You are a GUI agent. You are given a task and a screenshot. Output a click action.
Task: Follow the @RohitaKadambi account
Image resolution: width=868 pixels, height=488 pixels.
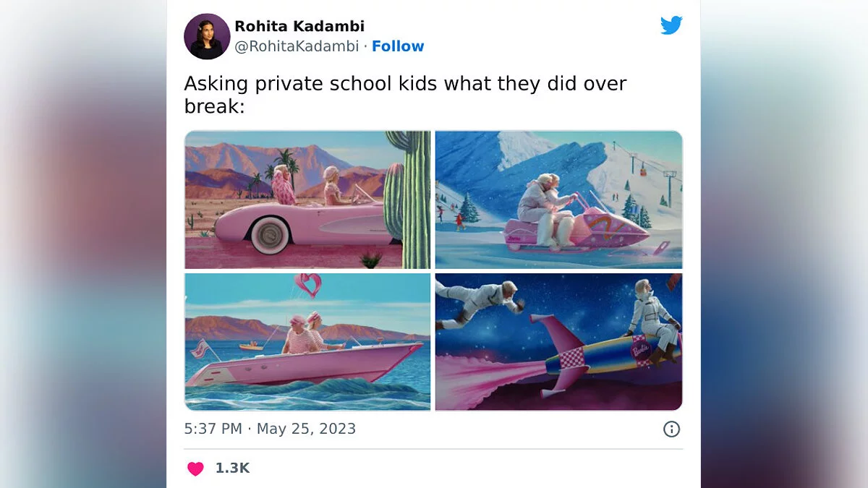click(398, 46)
